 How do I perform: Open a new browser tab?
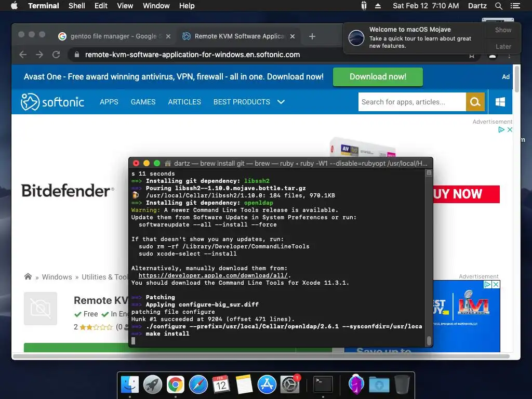[x=312, y=36]
